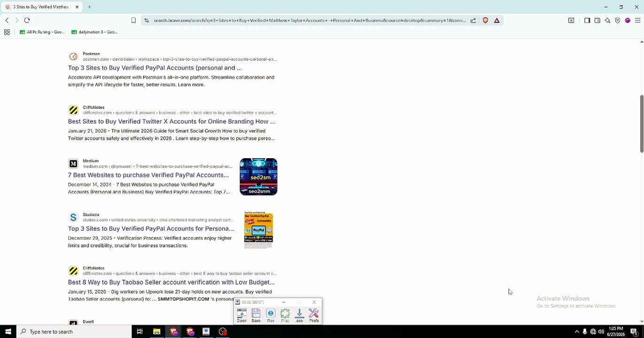Image resolution: width=644 pixels, height=338 pixels.
Task: Open '7 Best Websites to purchase Verified PayPal' result
Action: click(x=148, y=175)
